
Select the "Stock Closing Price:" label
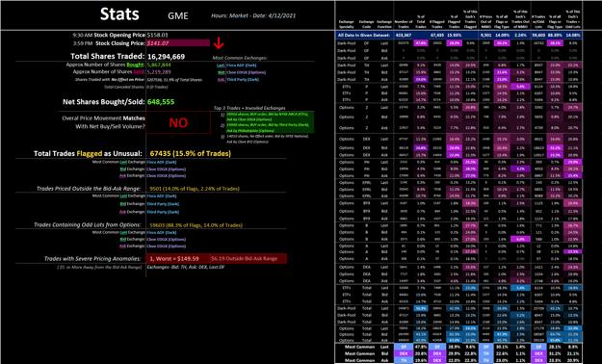pos(120,43)
